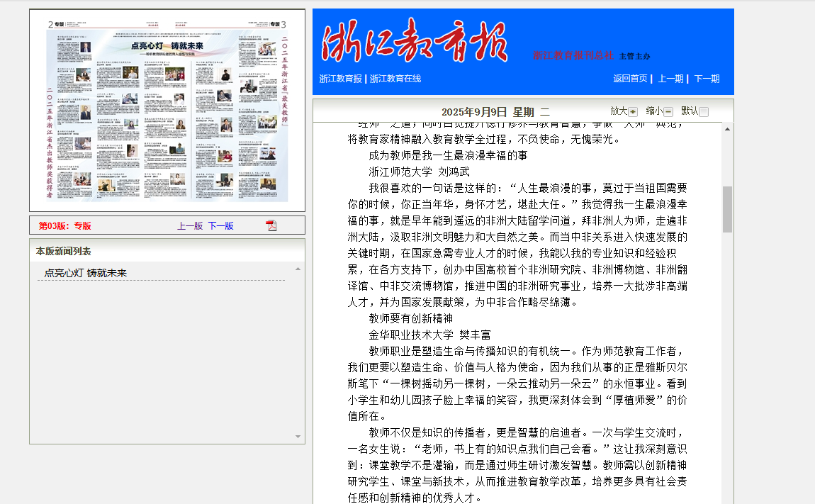Click the 浙江教育报 text link
815x504 pixels.
click(340, 79)
